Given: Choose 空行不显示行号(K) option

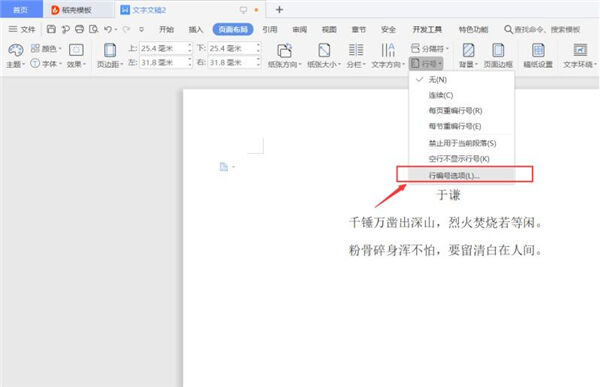Looking at the screenshot, I should click(461, 158).
